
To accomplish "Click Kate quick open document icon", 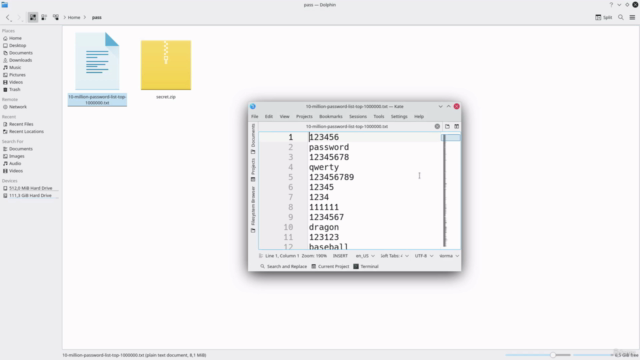I will tap(447, 127).
